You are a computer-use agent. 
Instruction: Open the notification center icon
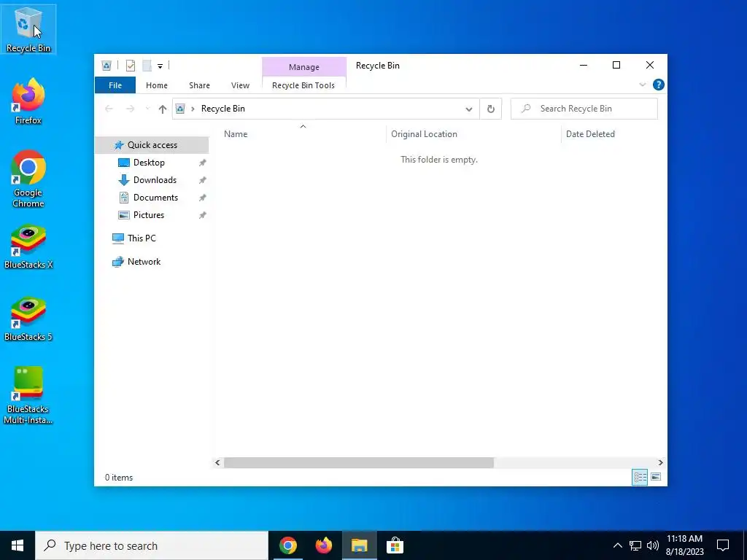click(723, 545)
